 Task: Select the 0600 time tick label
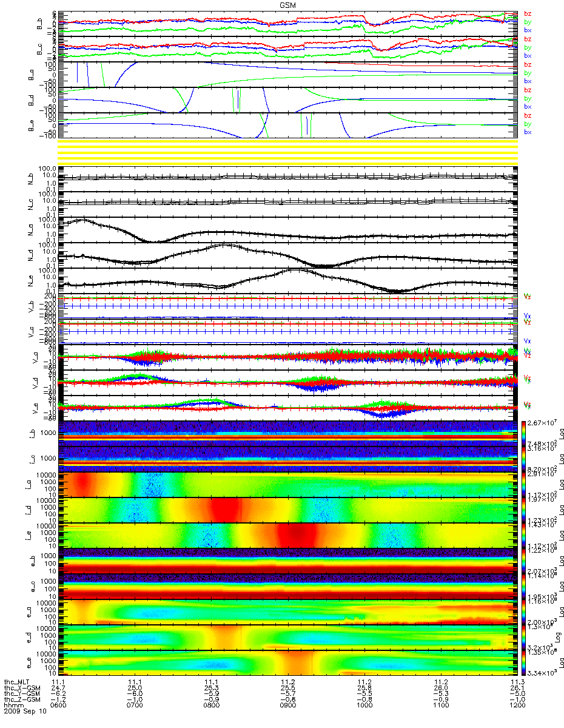[58, 704]
